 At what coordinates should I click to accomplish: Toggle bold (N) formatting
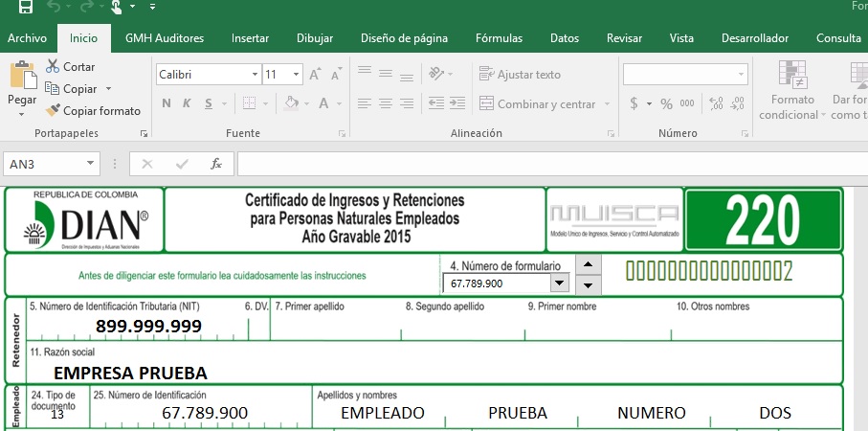pos(167,103)
